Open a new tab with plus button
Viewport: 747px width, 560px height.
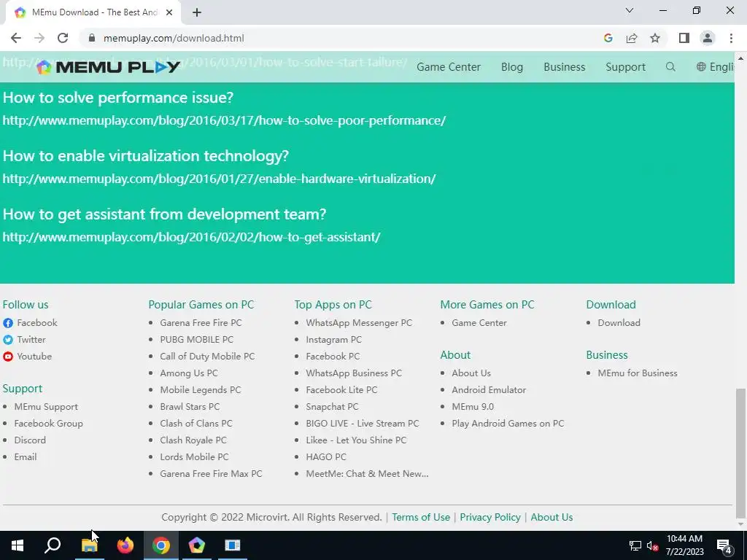coord(197,12)
